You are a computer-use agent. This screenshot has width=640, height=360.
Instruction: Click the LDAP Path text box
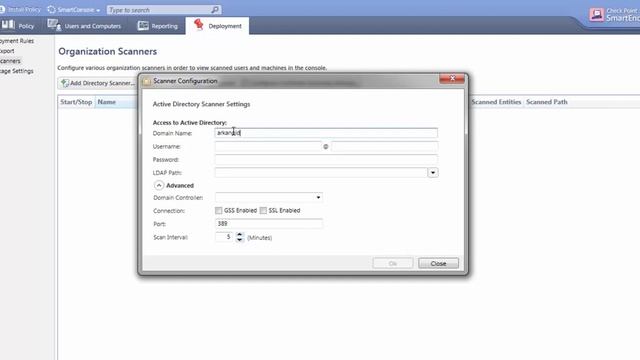click(321, 173)
